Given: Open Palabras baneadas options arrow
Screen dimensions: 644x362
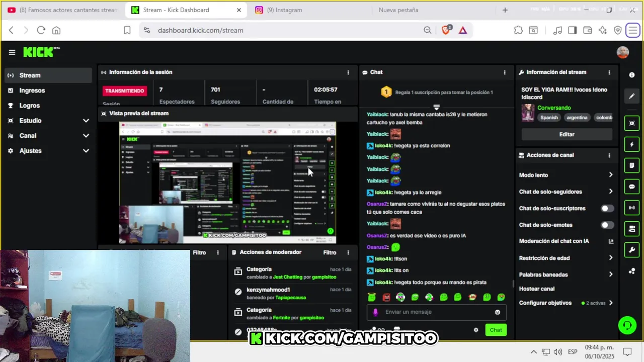Looking at the screenshot, I should pyautogui.click(x=611, y=275).
